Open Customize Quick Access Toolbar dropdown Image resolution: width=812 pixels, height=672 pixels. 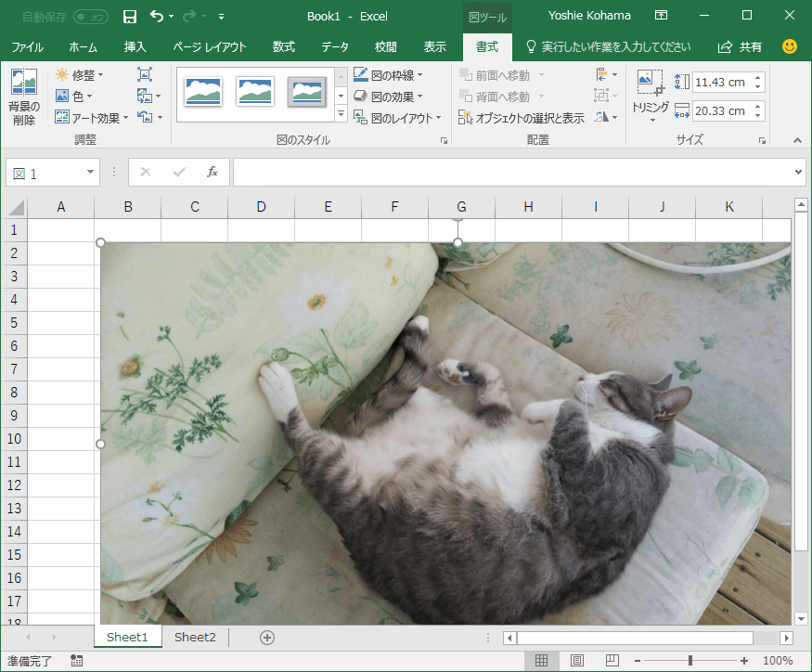click(x=221, y=17)
